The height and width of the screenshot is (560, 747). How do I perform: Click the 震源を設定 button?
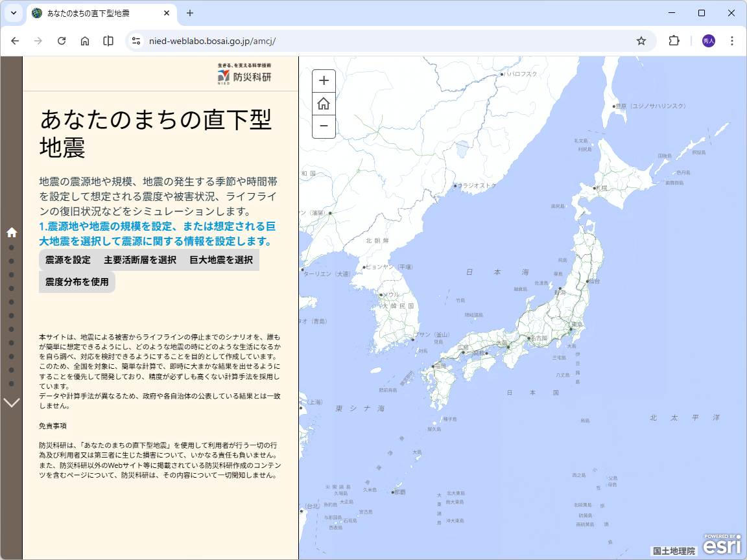click(x=67, y=259)
